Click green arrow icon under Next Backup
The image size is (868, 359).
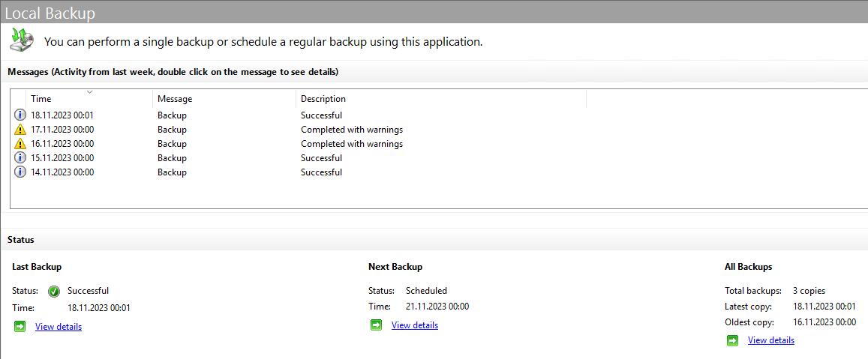point(377,325)
